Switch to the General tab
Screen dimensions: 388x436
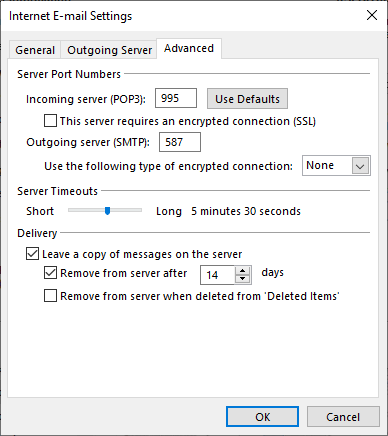[x=35, y=50]
